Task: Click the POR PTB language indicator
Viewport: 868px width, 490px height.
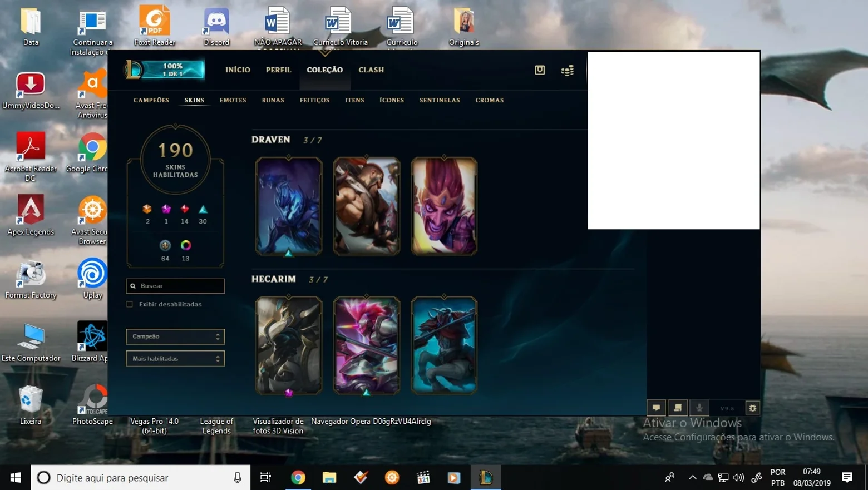Action: tap(778, 477)
